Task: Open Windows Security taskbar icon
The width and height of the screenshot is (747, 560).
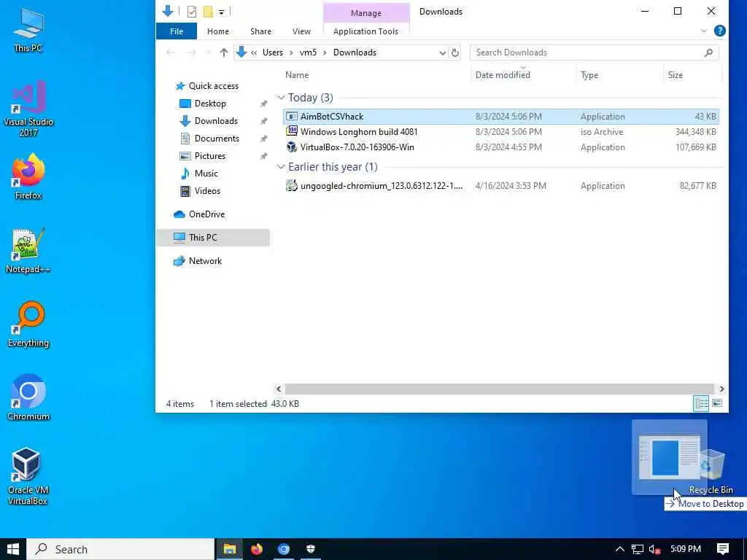Action: [x=311, y=549]
